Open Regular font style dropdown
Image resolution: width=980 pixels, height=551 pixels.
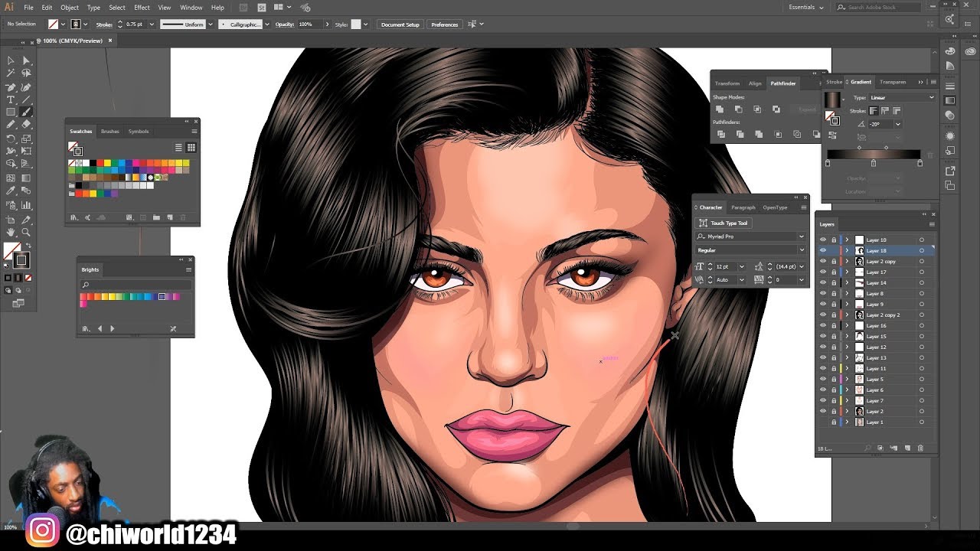tap(802, 250)
